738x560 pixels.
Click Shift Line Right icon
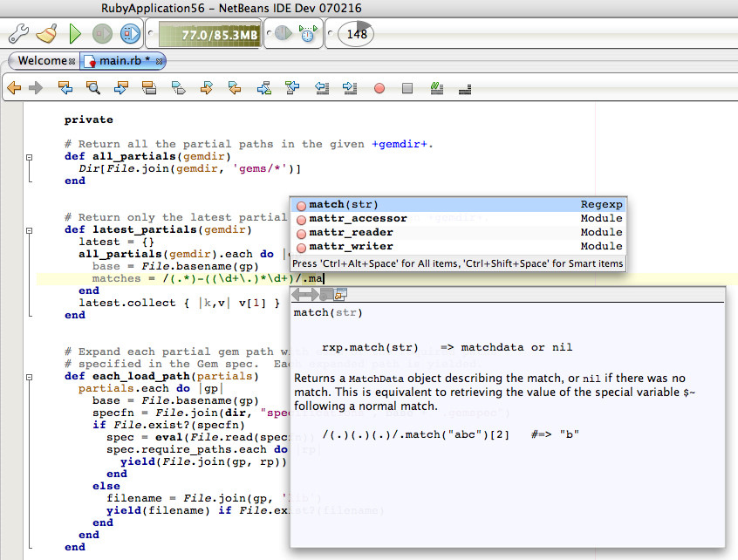[350, 87]
